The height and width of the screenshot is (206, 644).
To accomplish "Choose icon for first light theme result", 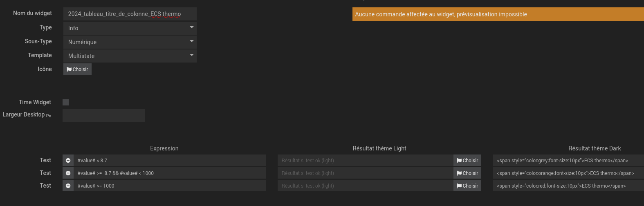I will tap(467, 161).
